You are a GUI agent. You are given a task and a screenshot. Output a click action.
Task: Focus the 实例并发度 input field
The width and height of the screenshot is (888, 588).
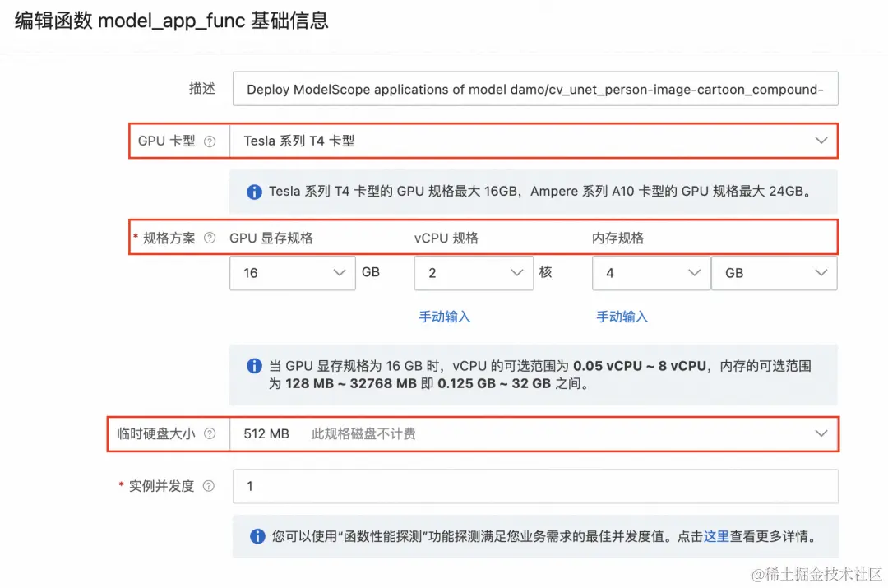pos(535,486)
